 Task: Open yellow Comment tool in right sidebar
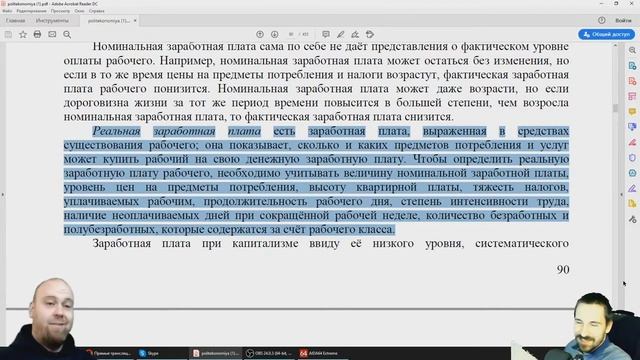click(x=632, y=111)
